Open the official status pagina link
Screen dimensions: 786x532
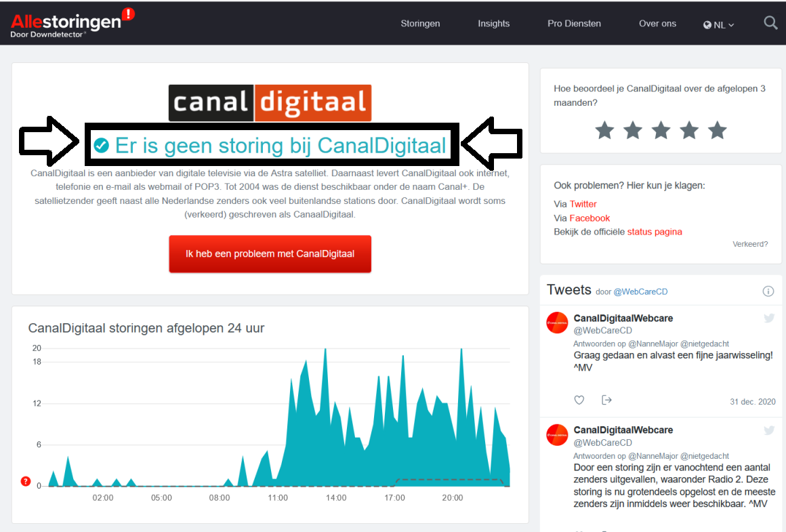pyautogui.click(x=655, y=232)
